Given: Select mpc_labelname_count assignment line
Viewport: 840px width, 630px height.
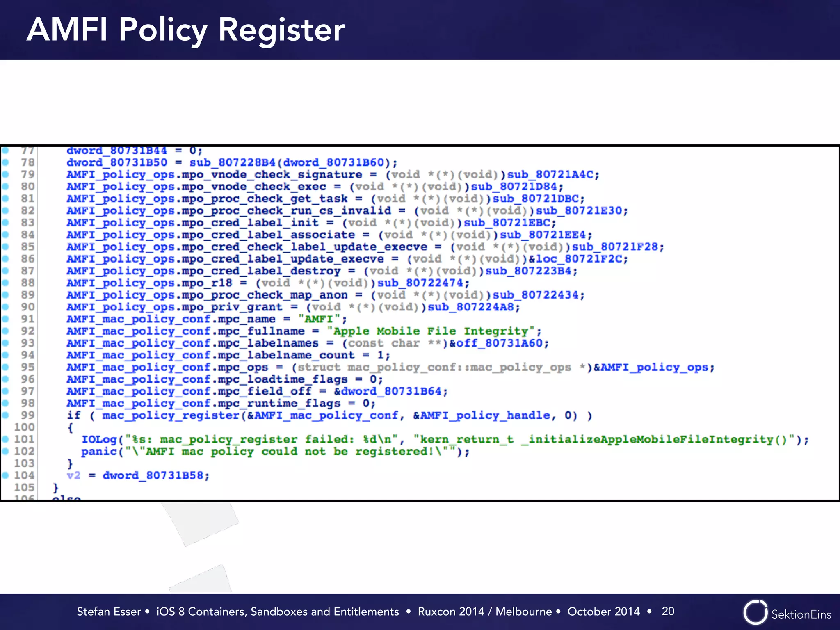Looking at the screenshot, I should (228, 356).
